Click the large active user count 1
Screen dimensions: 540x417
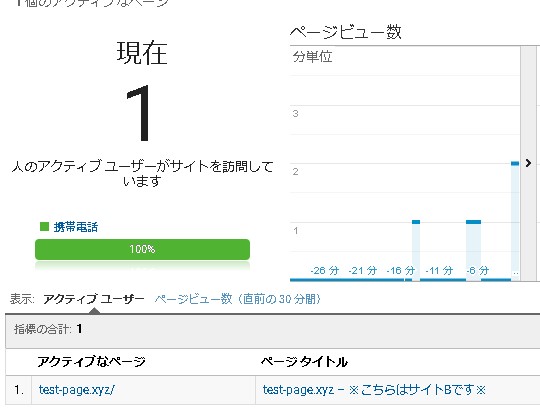(x=138, y=113)
